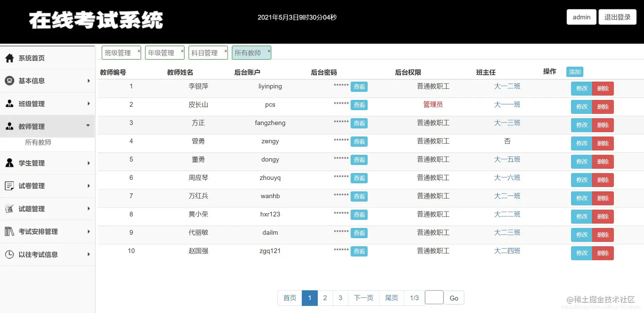The width and height of the screenshot is (644, 313).
Task: Expand the 考试安排管理 menu arrow
Action: pyautogui.click(x=89, y=231)
